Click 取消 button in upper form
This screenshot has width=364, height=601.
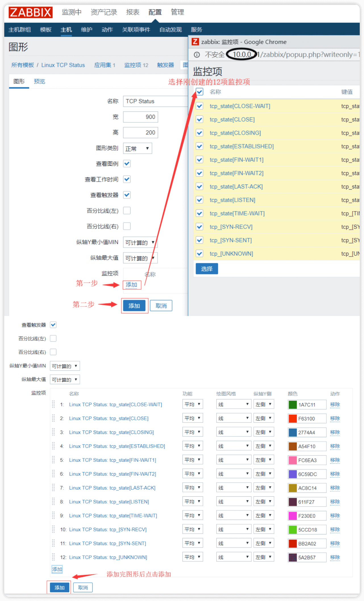pos(161,306)
